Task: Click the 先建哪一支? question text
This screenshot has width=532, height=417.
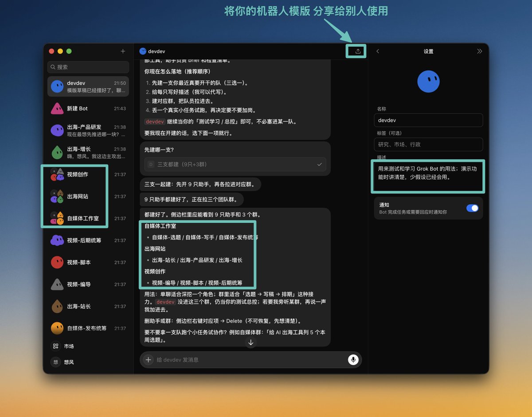Action: point(159,149)
